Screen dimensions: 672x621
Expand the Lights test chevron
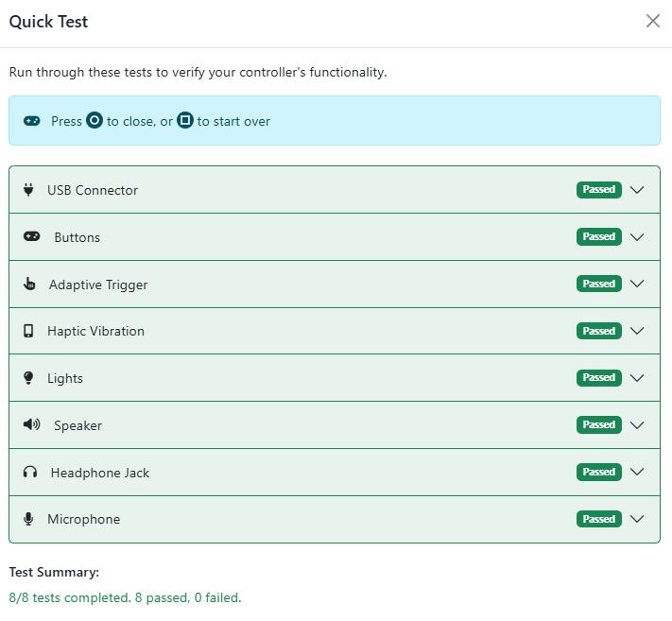pos(637,378)
